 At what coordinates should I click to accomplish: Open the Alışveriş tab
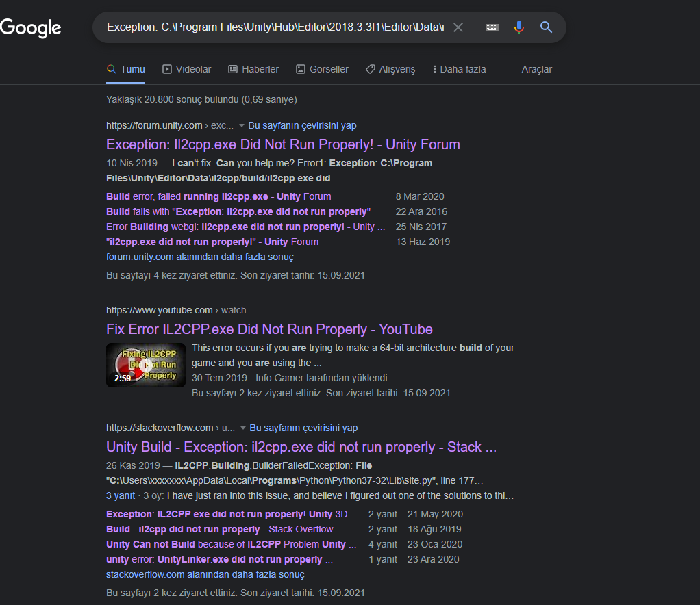click(390, 69)
